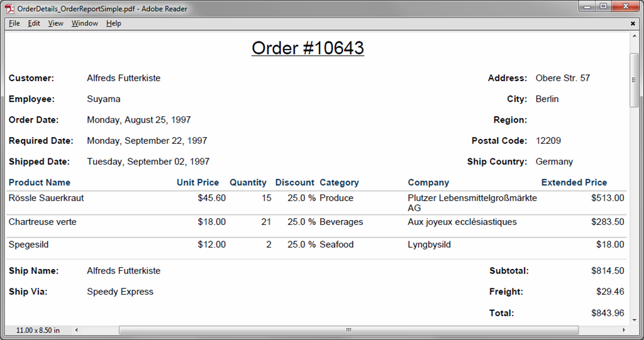
Task: Click the Category column header
Action: [339, 182]
